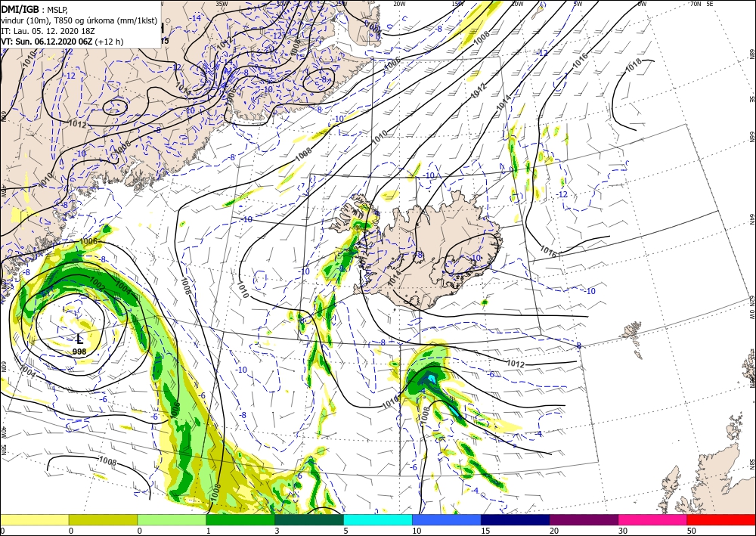Viewport: 756px width, 536px height.
Task: Click the '35W' longitude label at top
Action: pyautogui.click(x=222, y=4)
